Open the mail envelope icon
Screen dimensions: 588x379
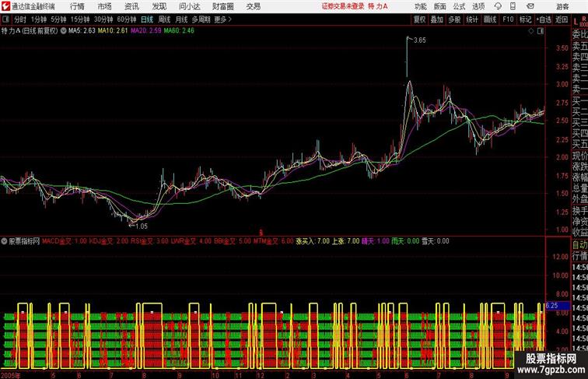coord(530,6)
